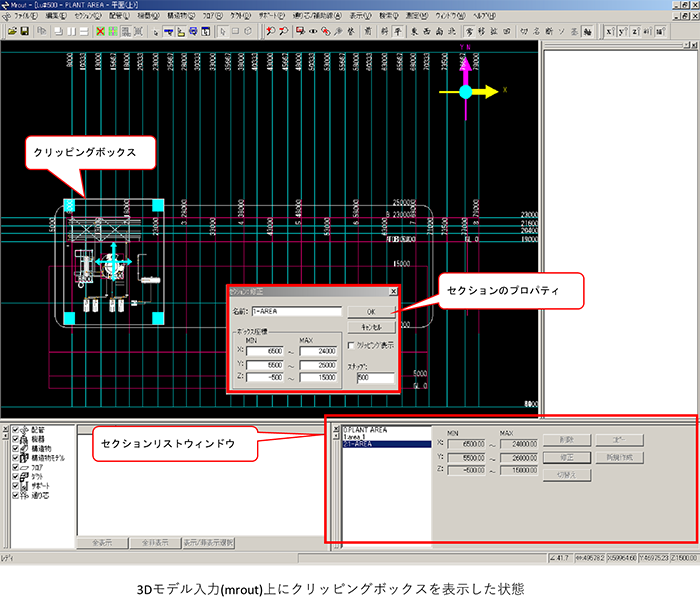This screenshot has width=700, height=605.
Task: Select the 2:1-AREA section list entry
Action: 369,443
